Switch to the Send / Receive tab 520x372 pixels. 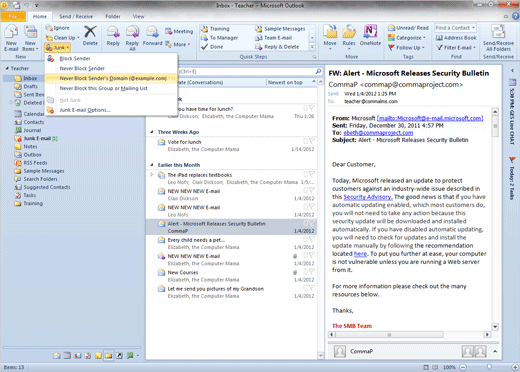pos(76,16)
